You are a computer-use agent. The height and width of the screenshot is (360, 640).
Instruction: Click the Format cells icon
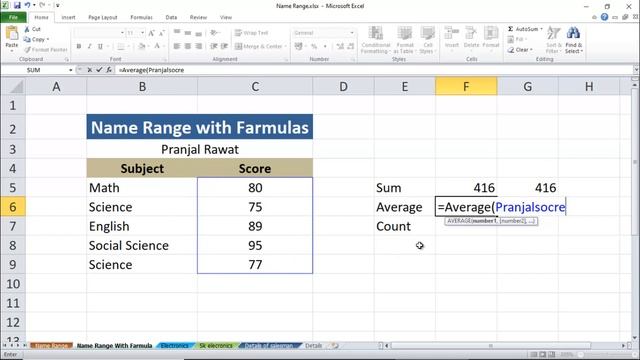[491, 33]
